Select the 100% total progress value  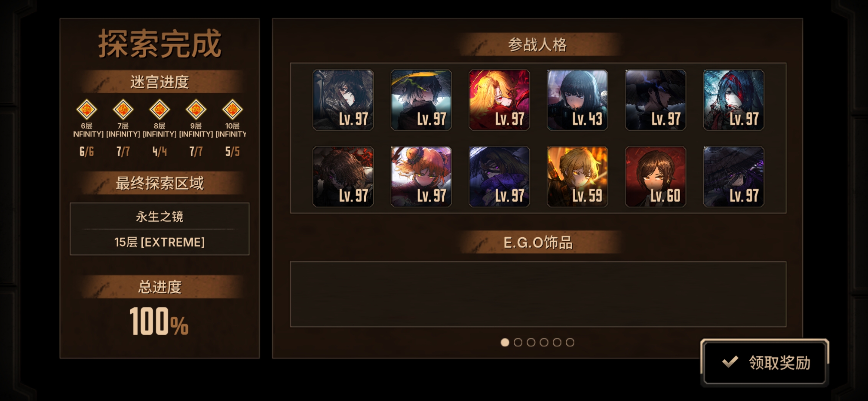tap(159, 321)
